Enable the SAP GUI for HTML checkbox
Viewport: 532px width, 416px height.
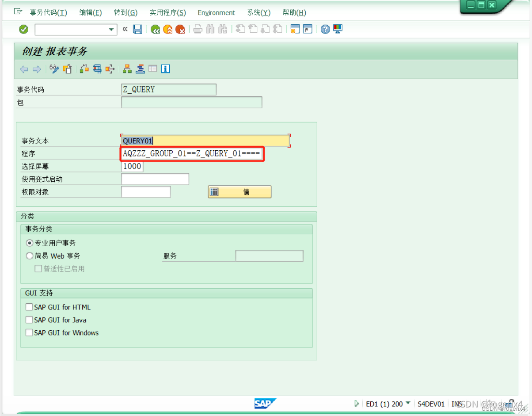pyautogui.click(x=29, y=307)
